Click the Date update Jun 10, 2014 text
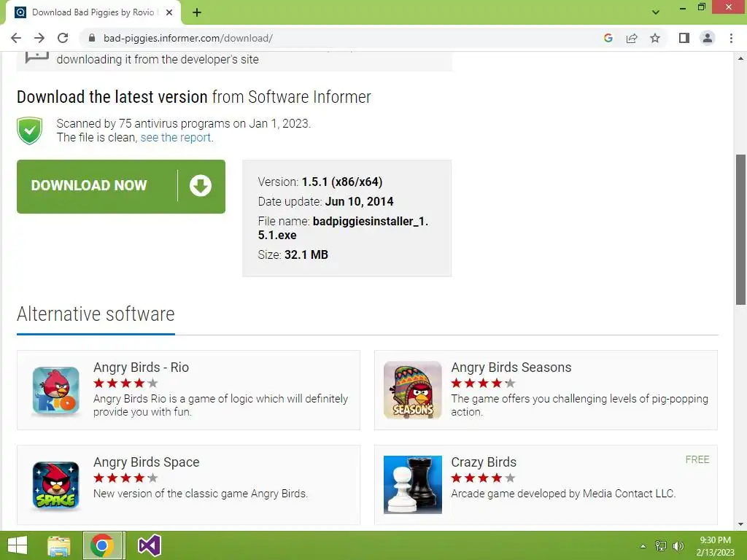Screen dimensions: 747x560 pyautogui.click(x=326, y=201)
